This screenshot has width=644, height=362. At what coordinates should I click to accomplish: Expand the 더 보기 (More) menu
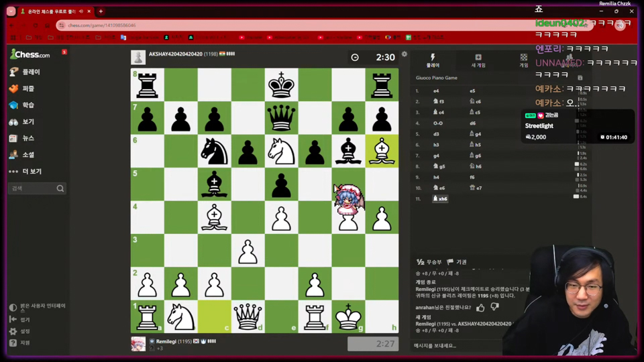point(25,172)
